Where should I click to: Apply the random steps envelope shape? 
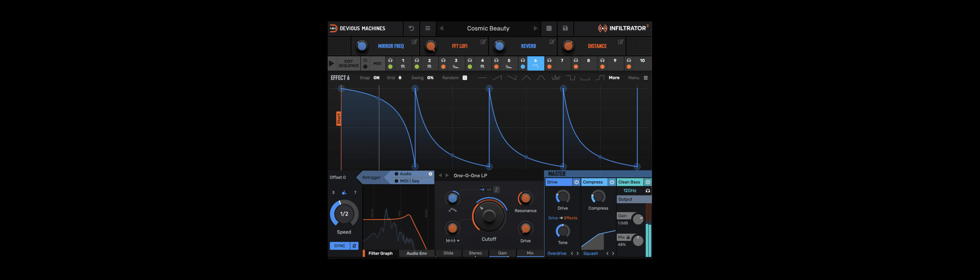(556, 78)
